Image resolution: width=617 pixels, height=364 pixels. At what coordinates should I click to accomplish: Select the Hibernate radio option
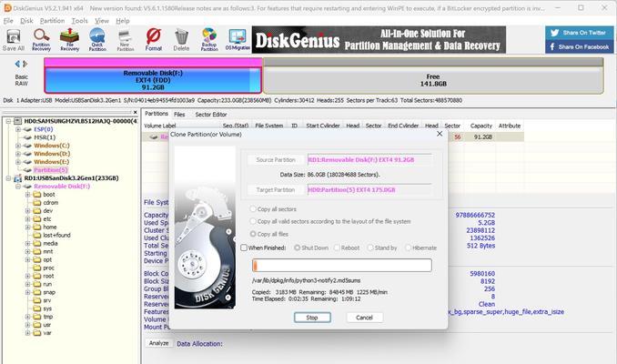pyautogui.click(x=408, y=248)
